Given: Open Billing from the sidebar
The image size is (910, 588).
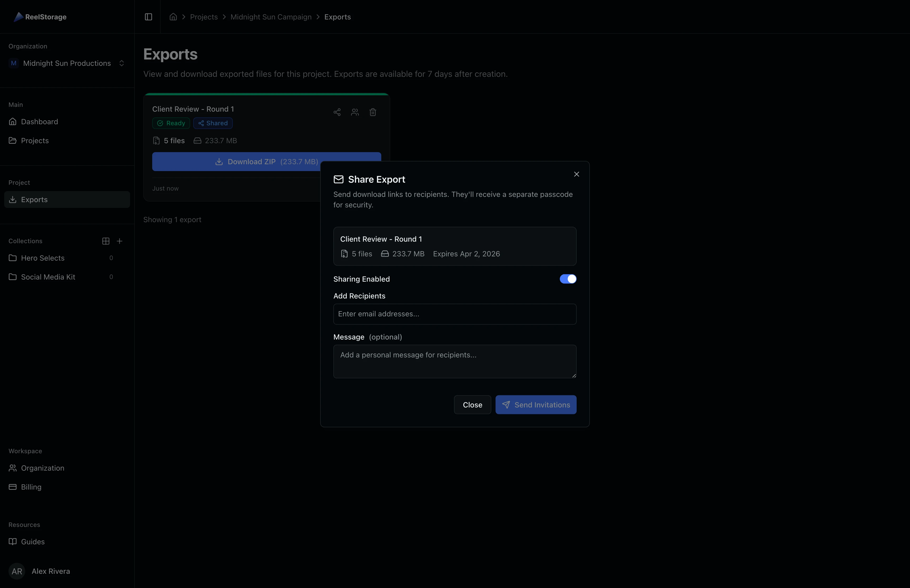Looking at the screenshot, I should click(x=31, y=487).
